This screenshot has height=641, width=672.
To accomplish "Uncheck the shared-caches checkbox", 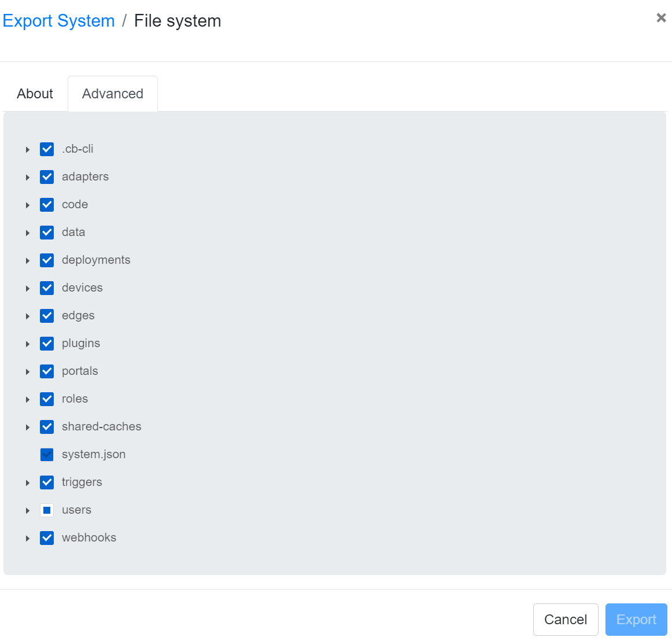I will click(x=47, y=427).
